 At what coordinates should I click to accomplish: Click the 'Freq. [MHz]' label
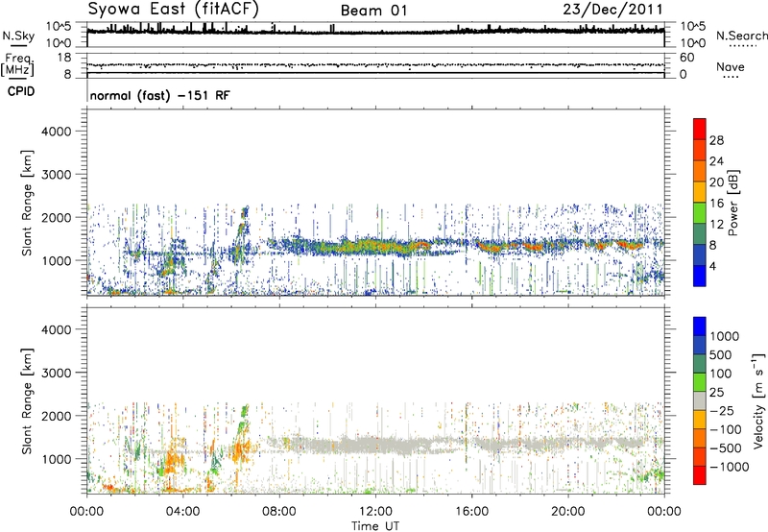(x=17, y=65)
